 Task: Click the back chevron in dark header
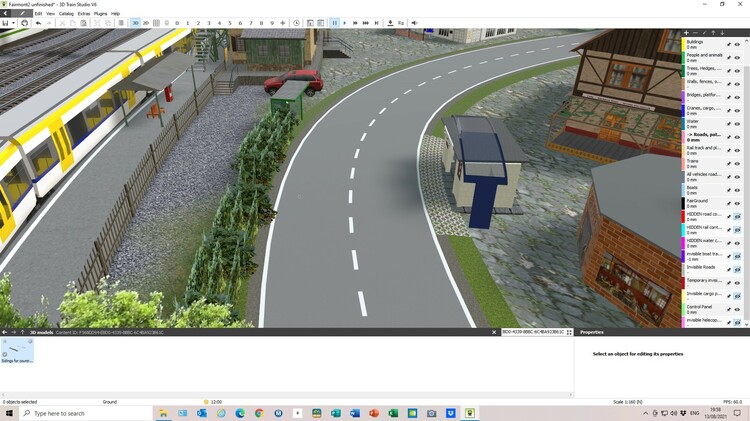5,13
